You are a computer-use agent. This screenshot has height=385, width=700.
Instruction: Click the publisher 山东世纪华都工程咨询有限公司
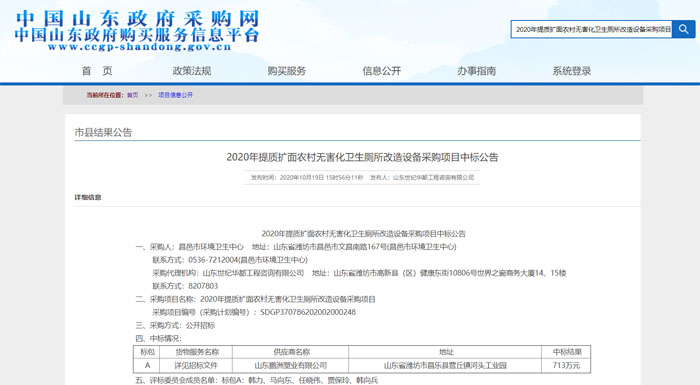point(433,178)
